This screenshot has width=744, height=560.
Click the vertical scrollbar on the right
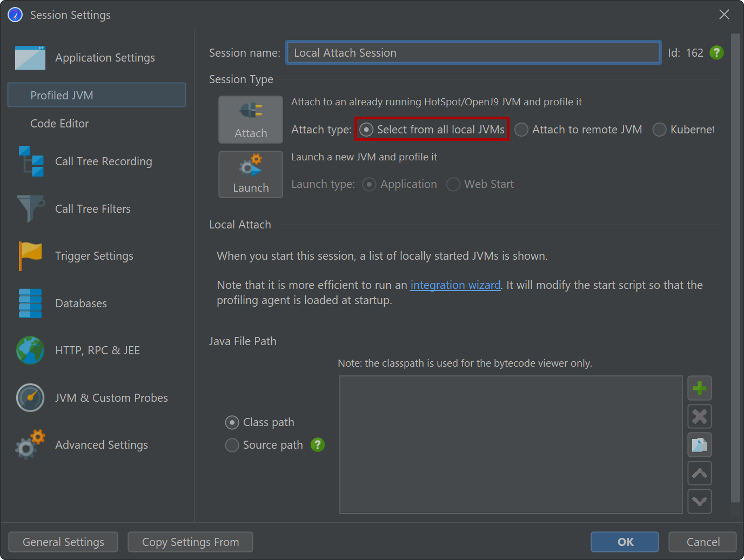point(735,270)
